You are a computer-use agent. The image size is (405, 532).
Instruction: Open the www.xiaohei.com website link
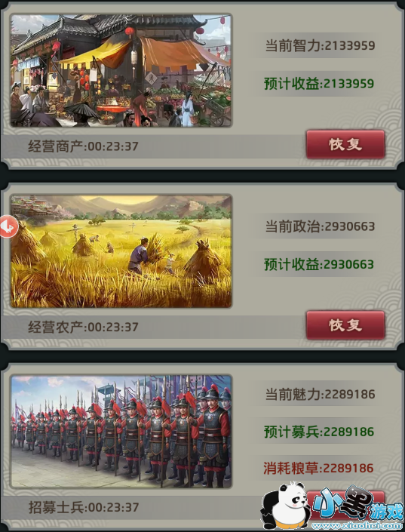coord(357,525)
